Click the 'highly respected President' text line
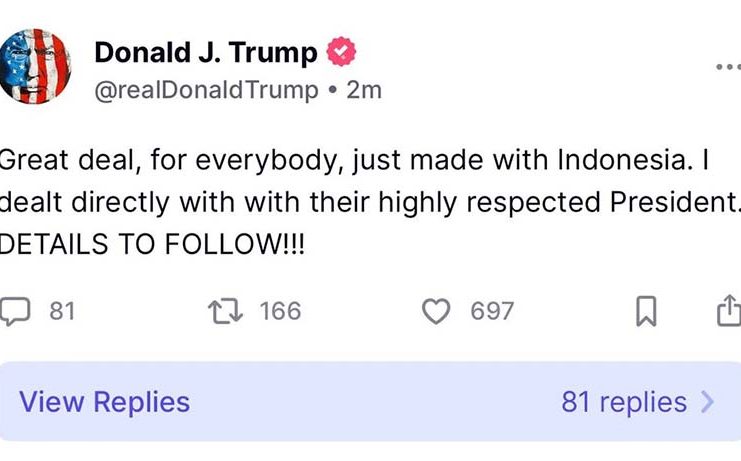This screenshot has width=741, height=461. [370, 202]
